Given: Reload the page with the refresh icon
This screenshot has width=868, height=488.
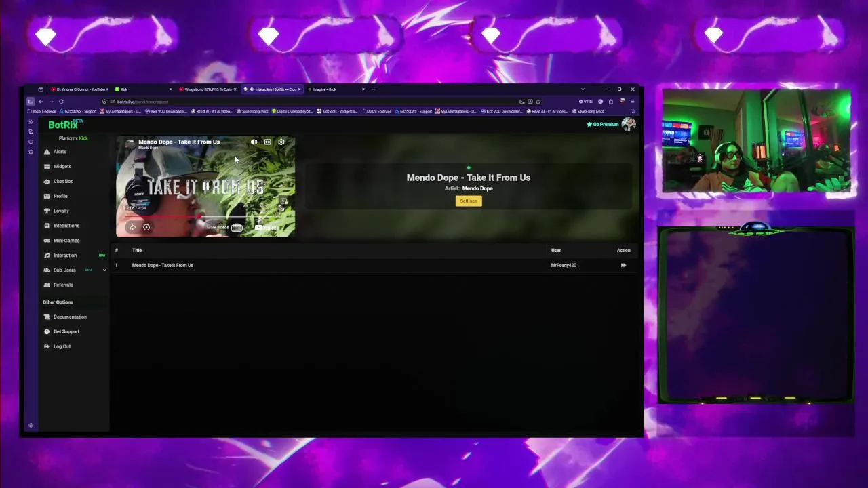Looking at the screenshot, I should [61, 102].
